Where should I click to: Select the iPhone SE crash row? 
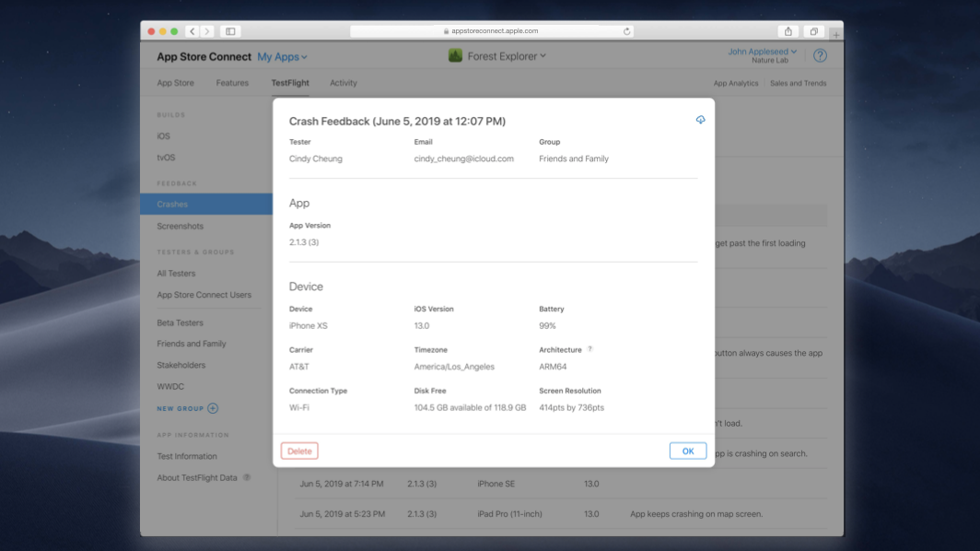(561, 484)
